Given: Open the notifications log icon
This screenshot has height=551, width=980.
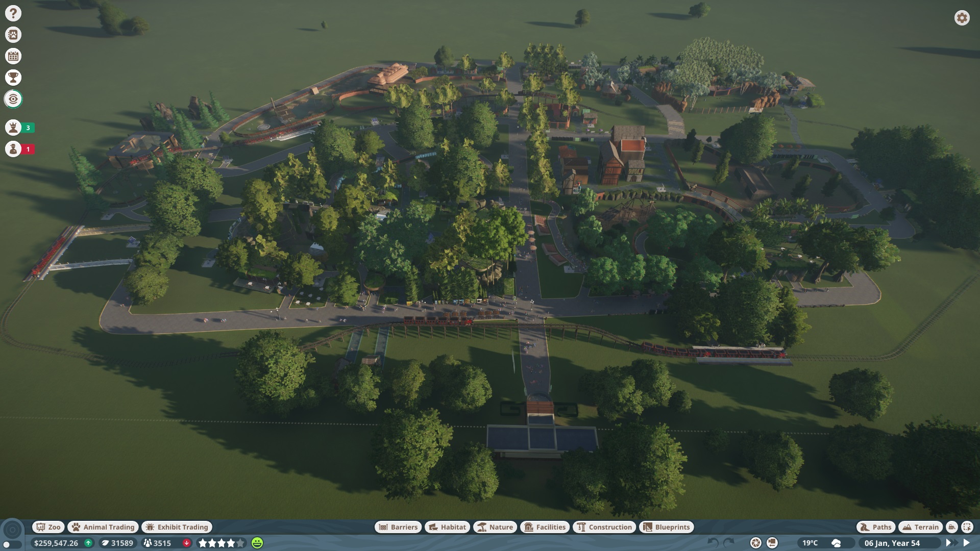Looking at the screenshot, I should coord(772,543).
